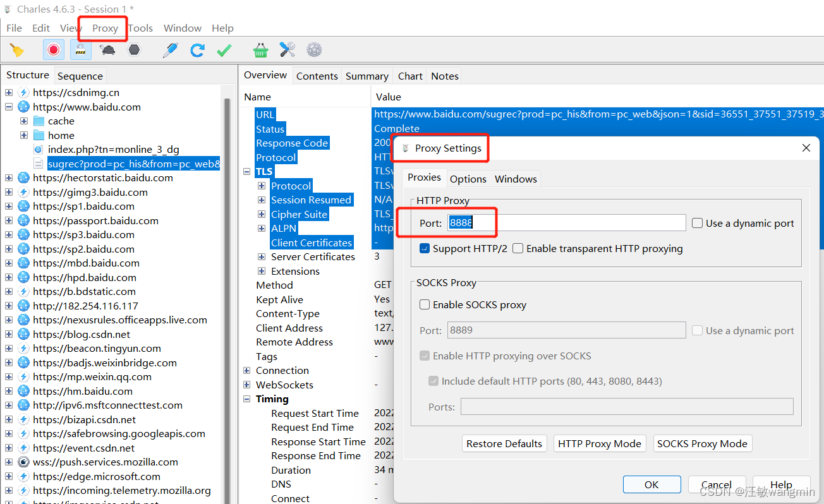Expand the https://csdnimg.cn node
Viewport: 824px width, 504px height.
pos(9,92)
